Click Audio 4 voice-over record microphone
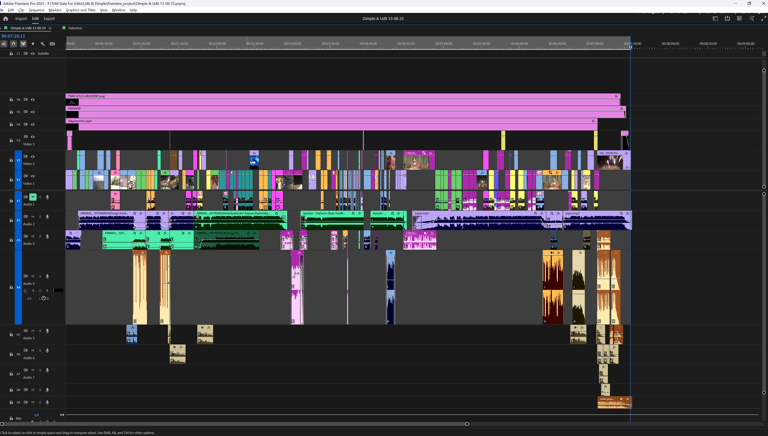The width and height of the screenshot is (768, 436). 48,276
